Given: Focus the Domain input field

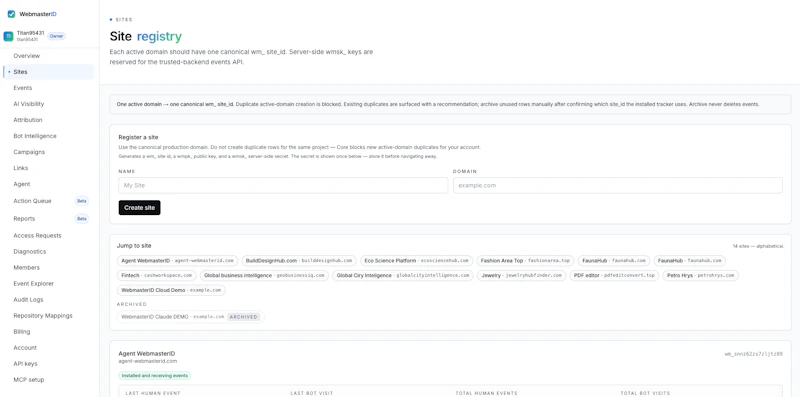Looking at the screenshot, I should coord(617,185).
